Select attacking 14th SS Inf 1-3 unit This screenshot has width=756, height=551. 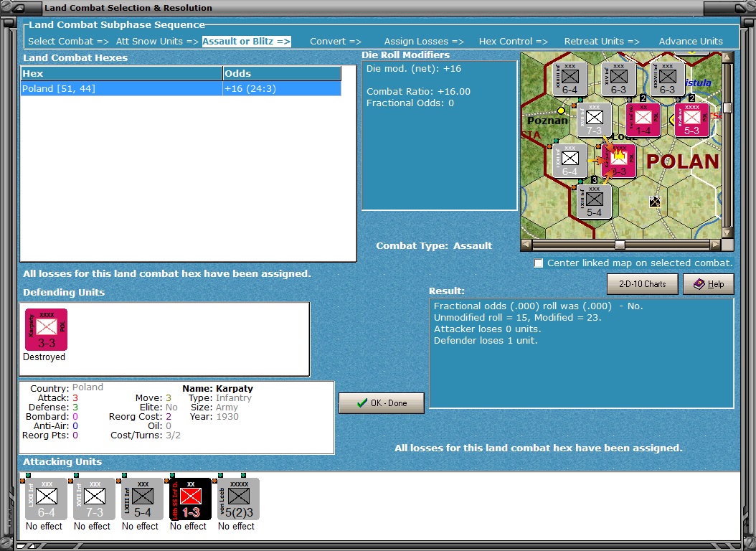coord(191,499)
